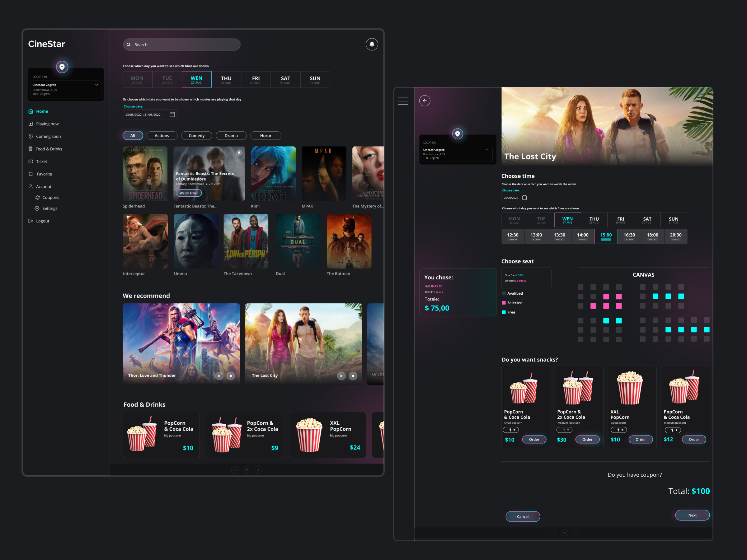Open the 25/08/2022 date picker under Choose time
The width and height of the screenshot is (747, 560).
click(524, 198)
